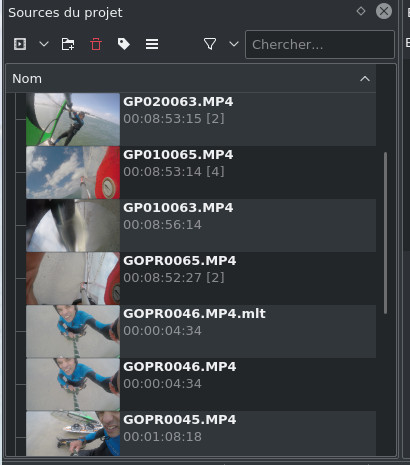Open the Add Clip dropdown arrow
The height and width of the screenshot is (465, 410).
[x=44, y=44]
